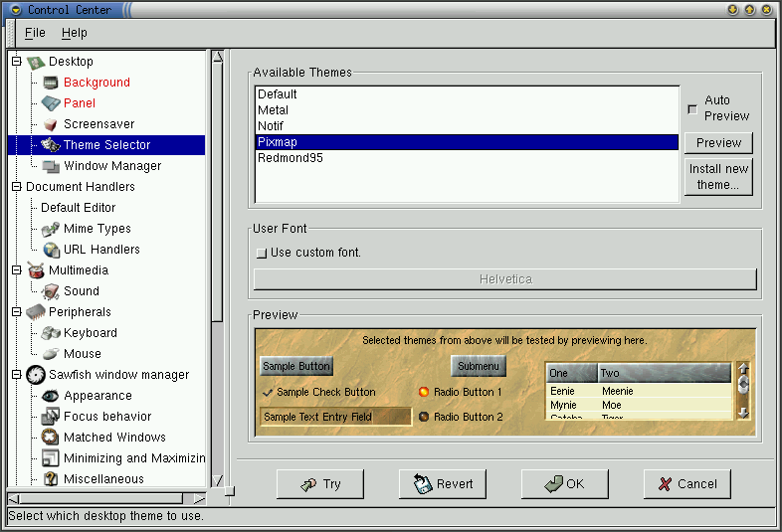The image size is (782, 532).
Task: Open the Appearance eye icon
Action: coord(51,396)
